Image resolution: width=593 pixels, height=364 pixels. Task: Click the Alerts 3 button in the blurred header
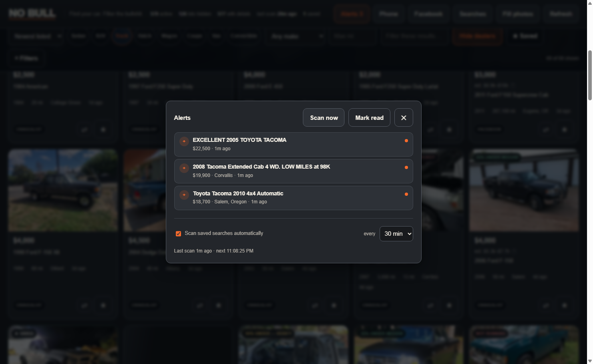pyautogui.click(x=352, y=14)
